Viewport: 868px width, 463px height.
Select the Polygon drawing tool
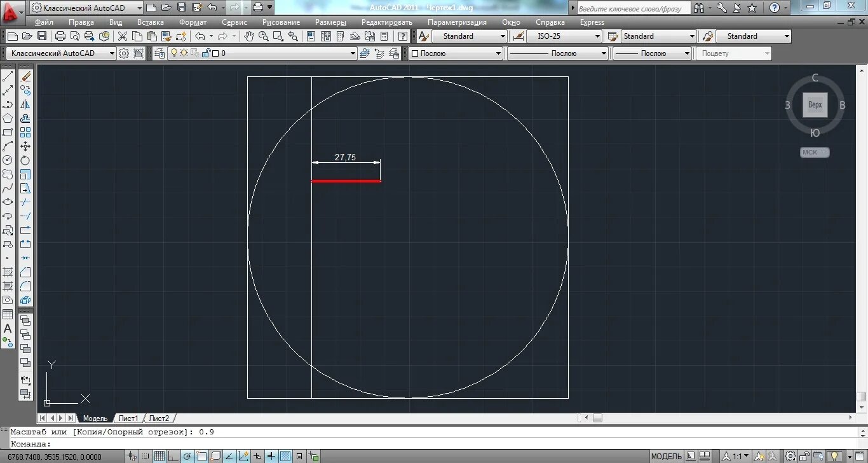[8, 118]
